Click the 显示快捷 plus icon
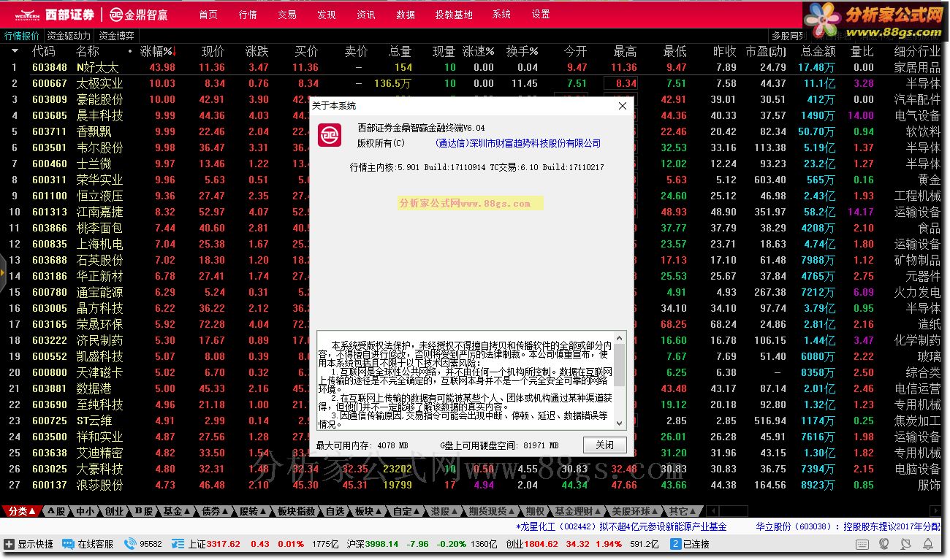 coord(9,544)
